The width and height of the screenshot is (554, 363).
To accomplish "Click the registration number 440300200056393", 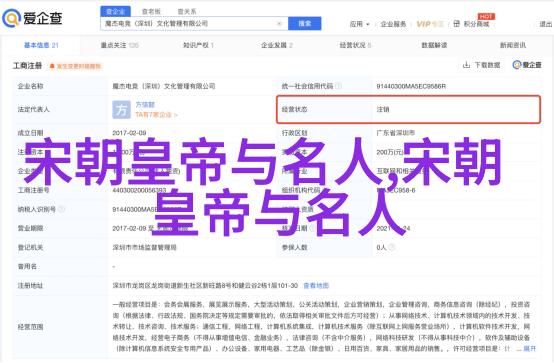I will (139, 191).
